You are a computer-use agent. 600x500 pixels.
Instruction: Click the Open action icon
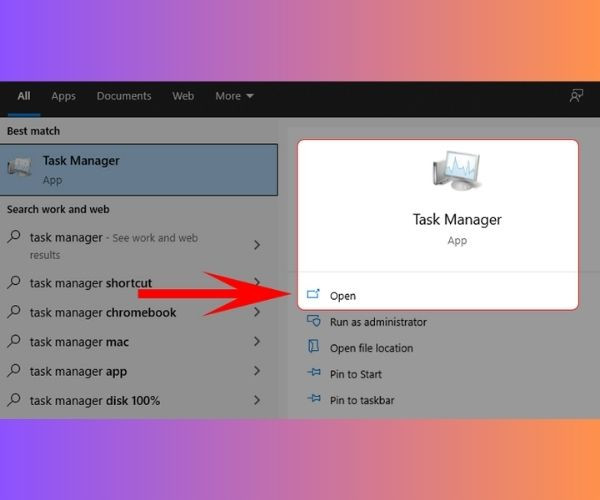coord(313,294)
